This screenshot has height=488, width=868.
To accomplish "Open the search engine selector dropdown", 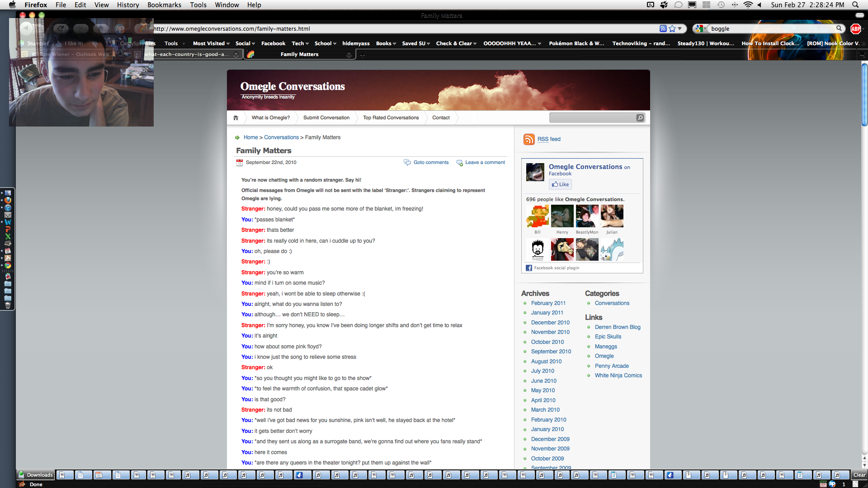I will [701, 29].
